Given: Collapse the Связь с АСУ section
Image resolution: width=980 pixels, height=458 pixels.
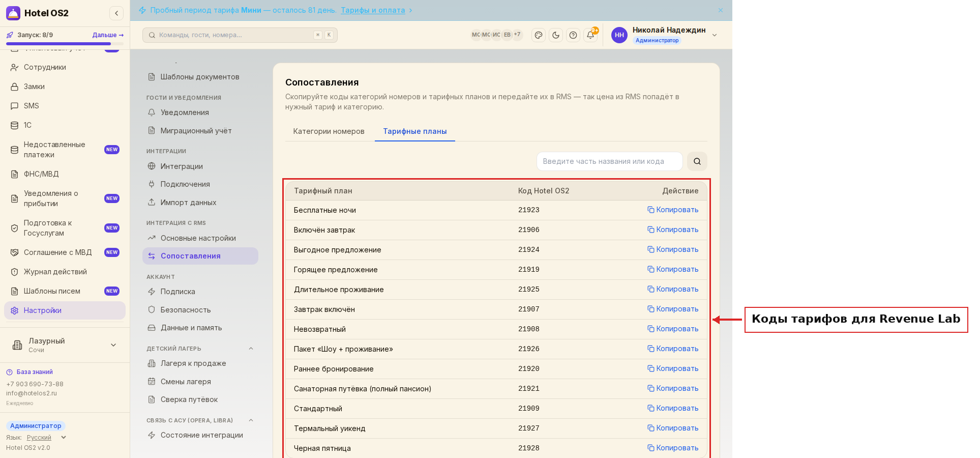Looking at the screenshot, I should pyautogui.click(x=251, y=420).
